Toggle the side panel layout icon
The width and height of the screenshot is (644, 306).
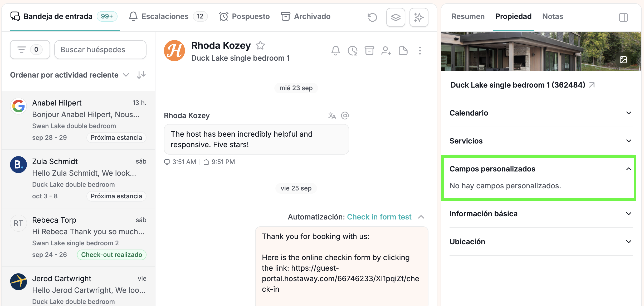(623, 17)
